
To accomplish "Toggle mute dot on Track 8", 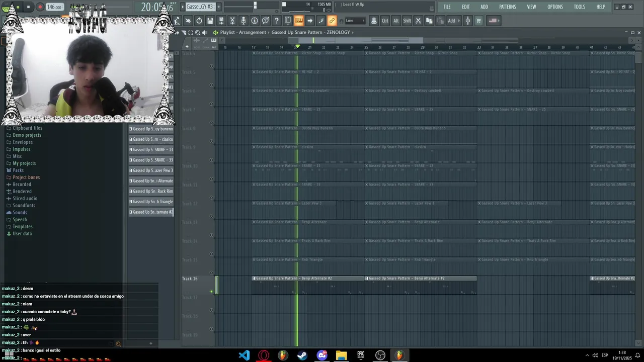I will (211, 141).
